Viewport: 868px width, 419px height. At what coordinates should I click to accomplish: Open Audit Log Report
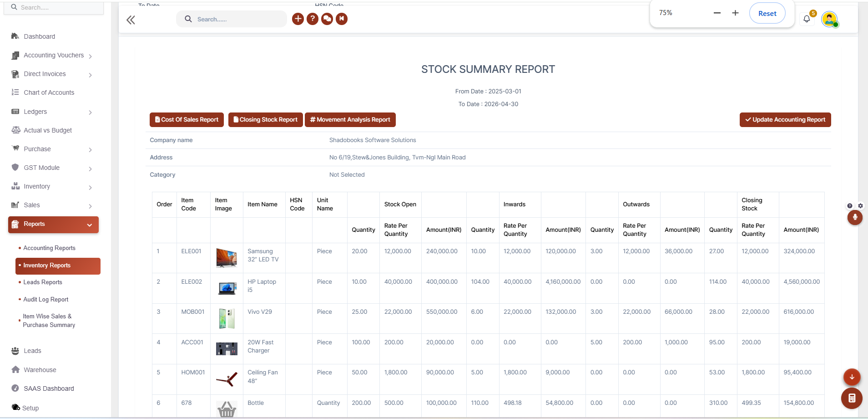pyautogui.click(x=45, y=300)
